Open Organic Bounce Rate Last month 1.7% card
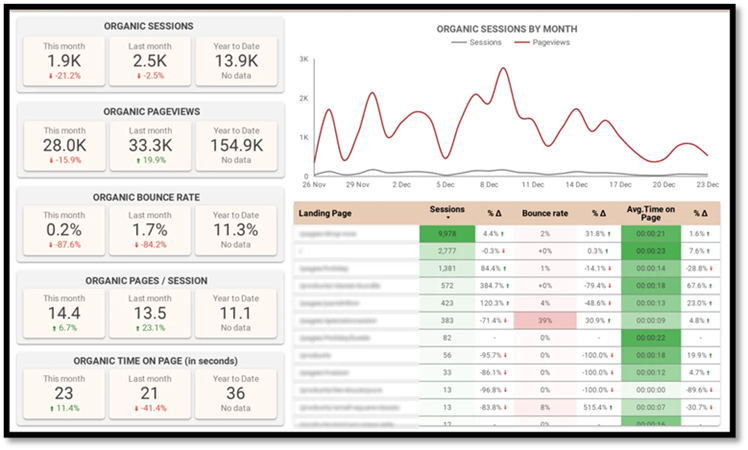 (x=150, y=228)
